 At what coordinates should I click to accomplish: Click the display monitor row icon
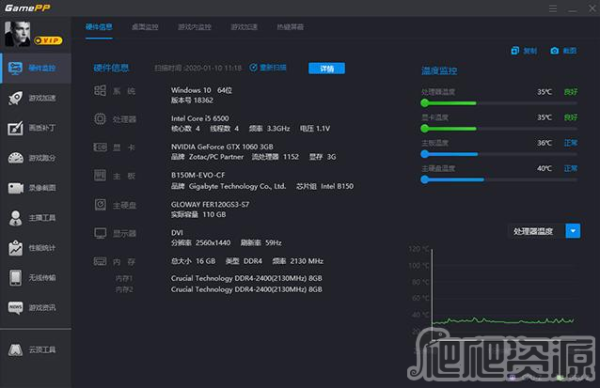pos(100,233)
